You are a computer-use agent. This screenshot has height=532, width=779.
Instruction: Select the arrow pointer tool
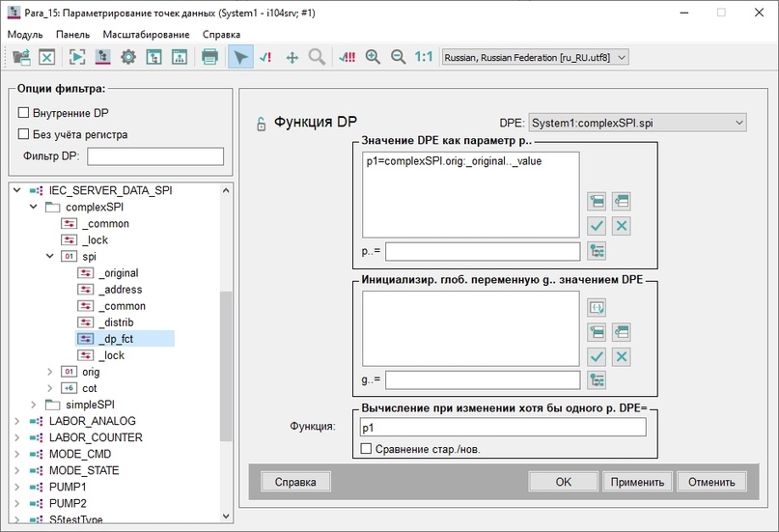(240, 57)
